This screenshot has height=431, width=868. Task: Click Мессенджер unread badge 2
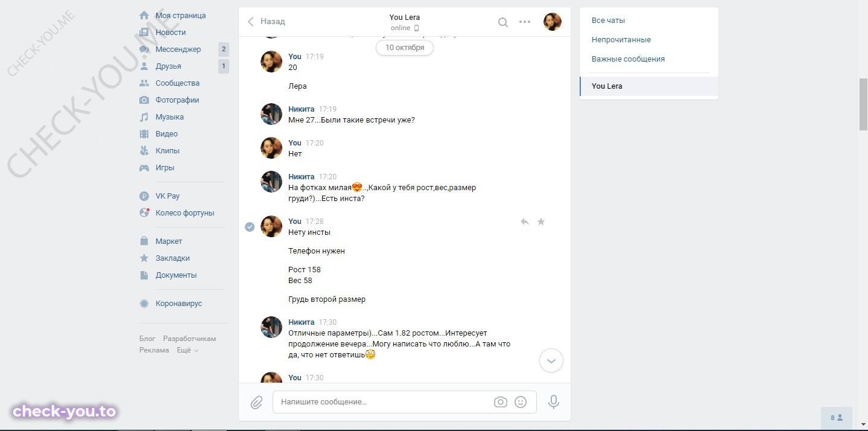224,49
